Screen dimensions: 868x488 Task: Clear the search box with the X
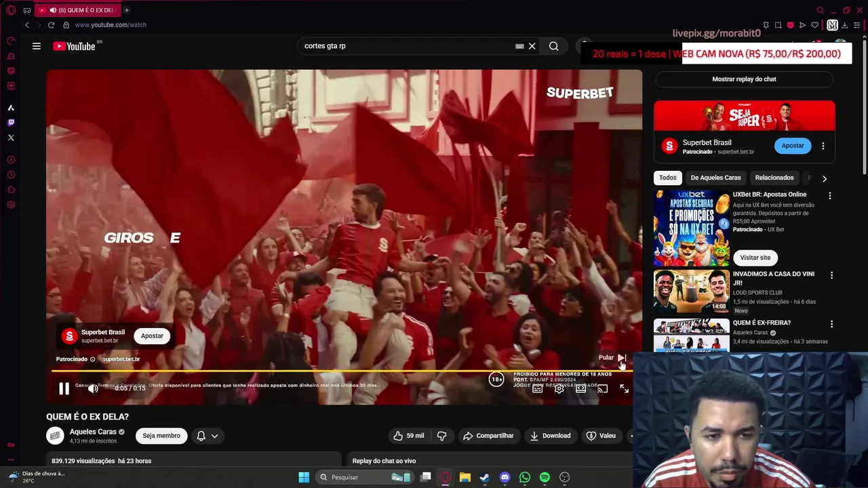tap(532, 46)
